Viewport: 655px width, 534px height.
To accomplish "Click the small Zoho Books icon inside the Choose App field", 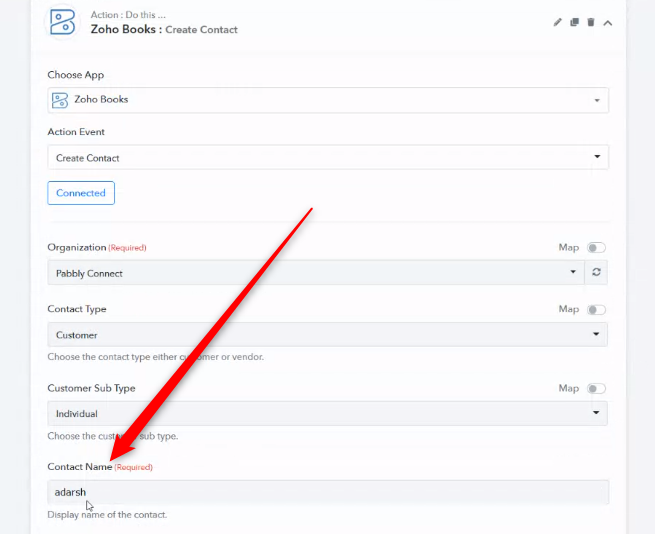I will (x=60, y=100).
